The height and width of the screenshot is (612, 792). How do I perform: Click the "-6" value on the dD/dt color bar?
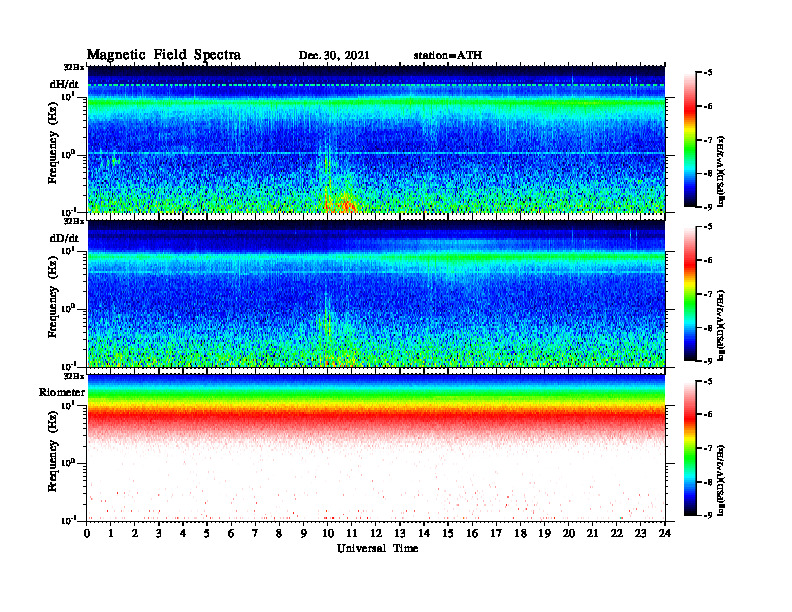(x=707, y=261)
